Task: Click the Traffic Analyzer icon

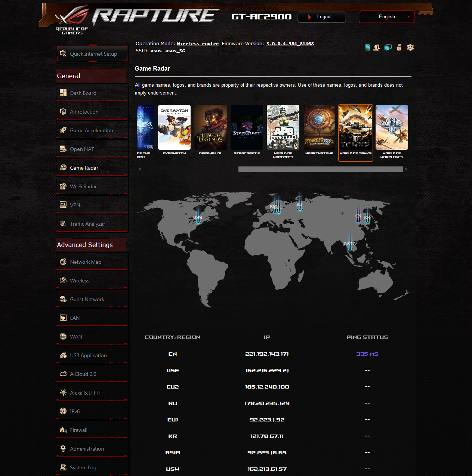Action: pyautogui.click(x=63, y=224)
